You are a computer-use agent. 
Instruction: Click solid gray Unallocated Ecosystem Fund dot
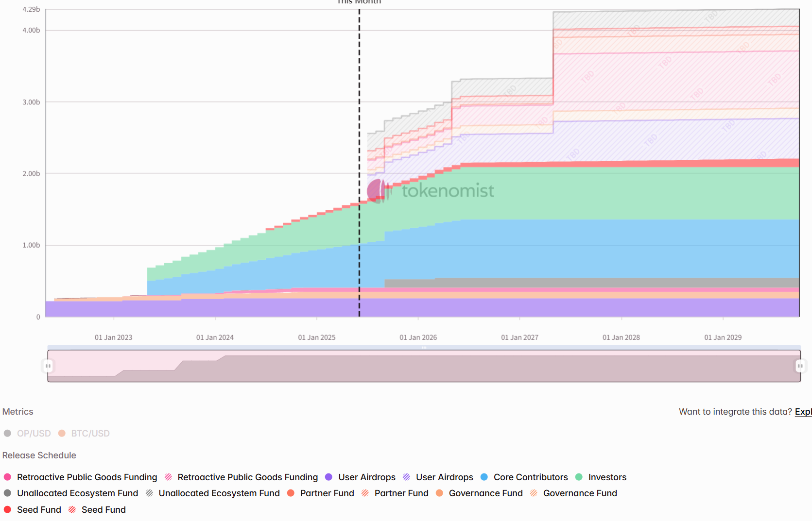(7, 493)
